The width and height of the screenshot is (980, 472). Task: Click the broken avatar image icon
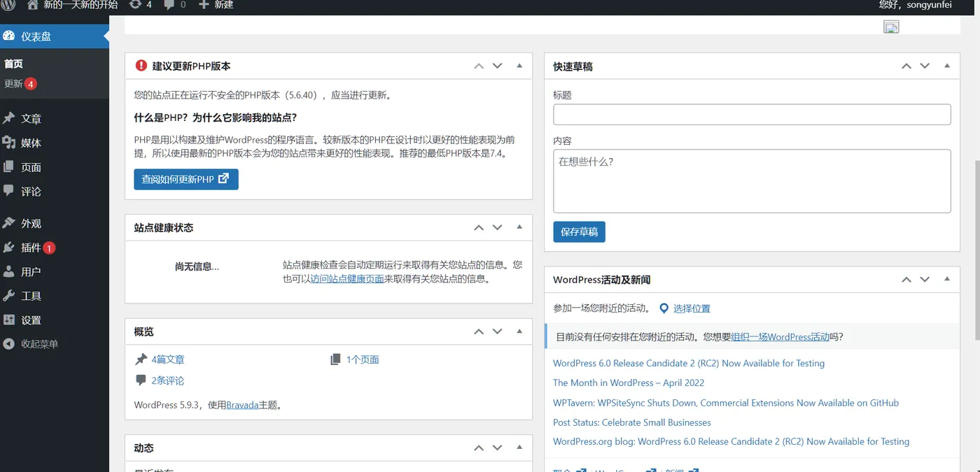pyautogui.click(x=891, y=27)
